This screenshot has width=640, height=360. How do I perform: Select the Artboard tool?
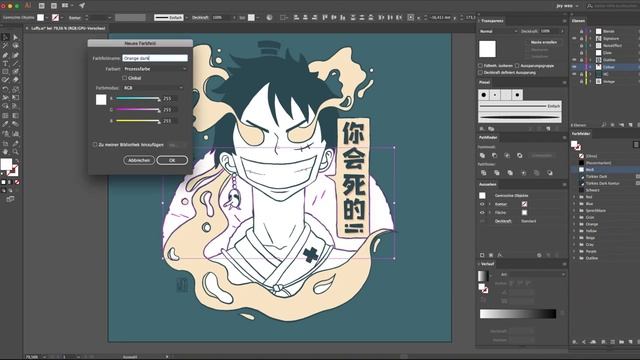(5, 143)
